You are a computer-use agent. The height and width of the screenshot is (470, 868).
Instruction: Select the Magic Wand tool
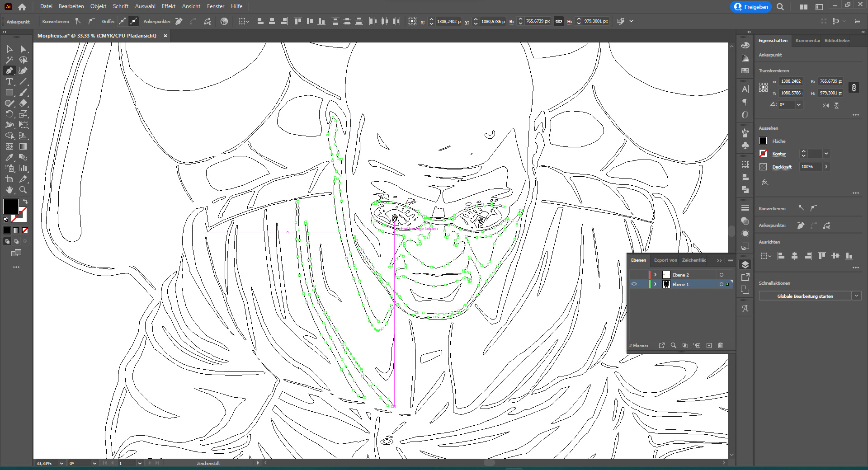click(x=9, y=60)
